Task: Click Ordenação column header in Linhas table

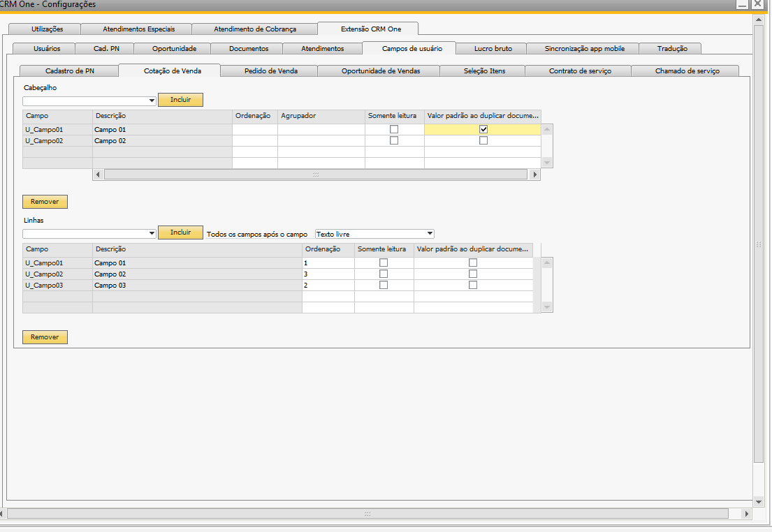Action: [x=328, y=249]
